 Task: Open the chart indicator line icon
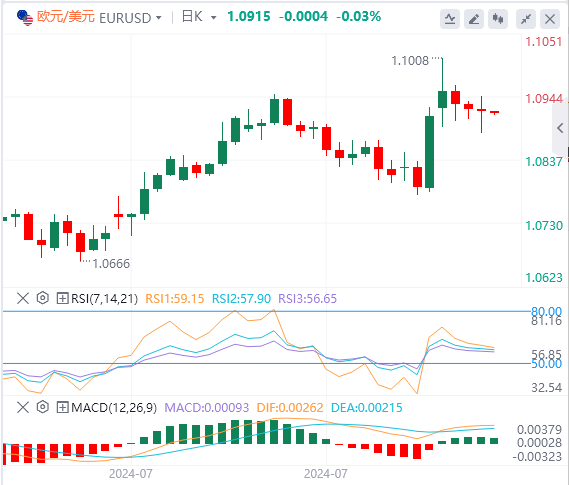450,19
